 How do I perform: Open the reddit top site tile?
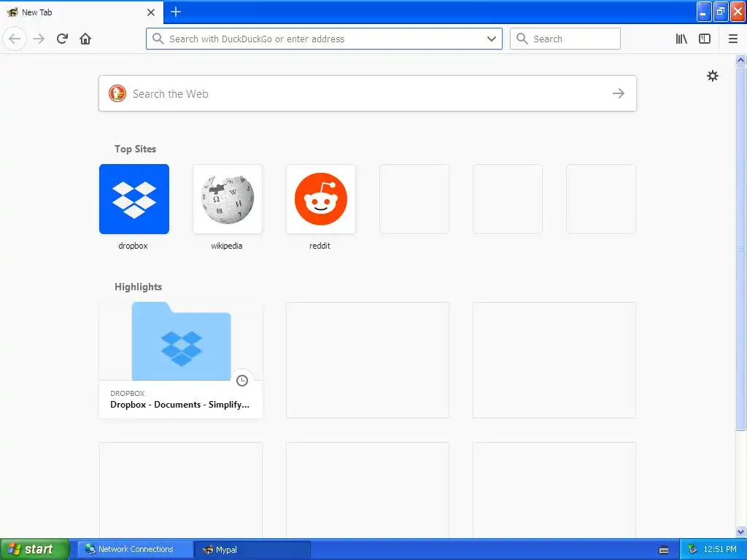(x=321, y=199)
